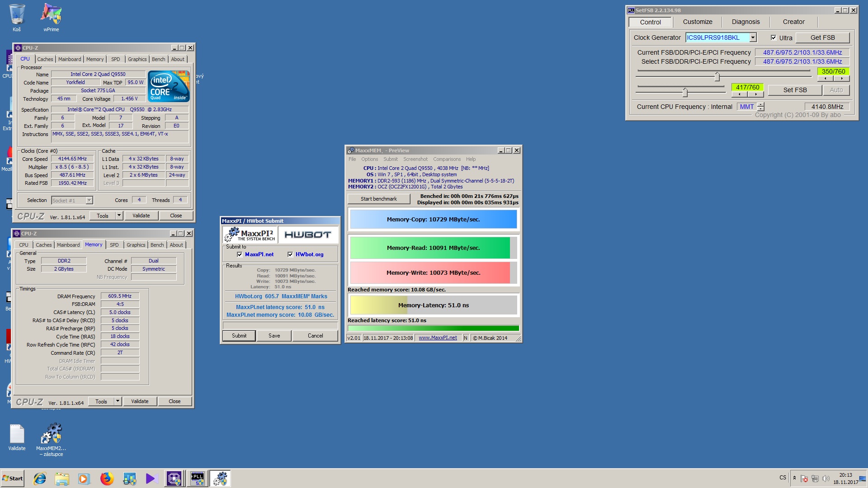The width and height of the screenshot is (868, 488).
Task: Click the MaxxMEM title bar gear icon
Action: (351, 150)
